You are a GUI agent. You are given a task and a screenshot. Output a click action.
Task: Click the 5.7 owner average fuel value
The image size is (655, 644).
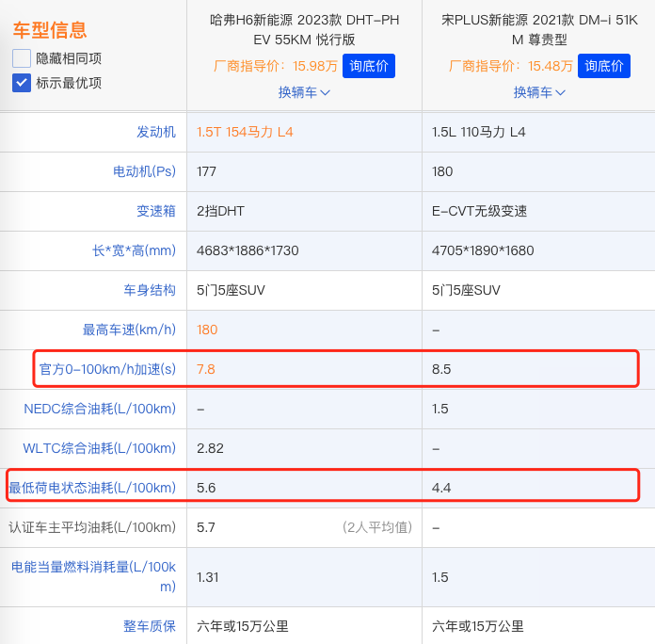pos(206,527)
